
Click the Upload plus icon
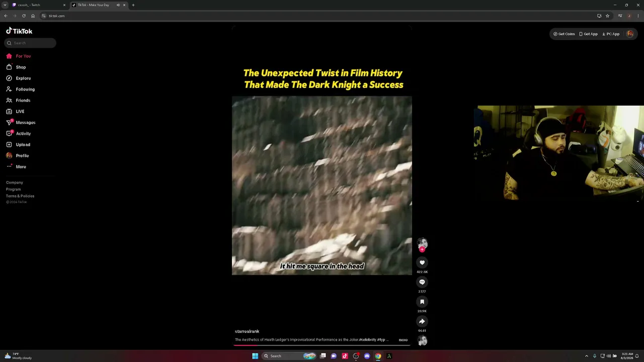(9, 145)
